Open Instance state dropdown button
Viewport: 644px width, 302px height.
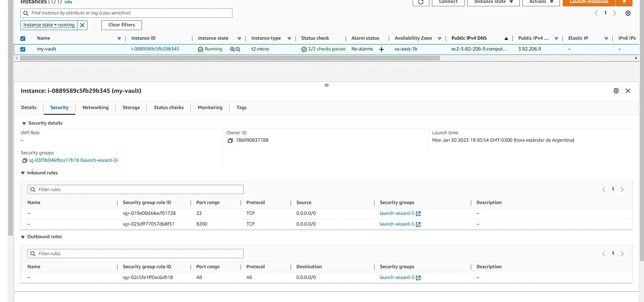tap(493, 2)
